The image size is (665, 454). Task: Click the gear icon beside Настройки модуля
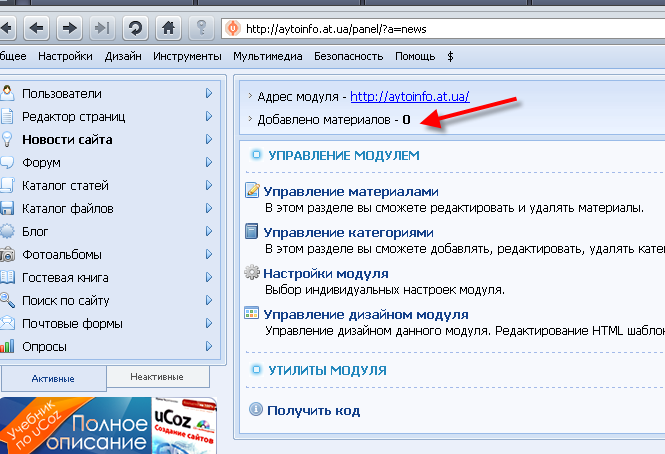[253, 272]
